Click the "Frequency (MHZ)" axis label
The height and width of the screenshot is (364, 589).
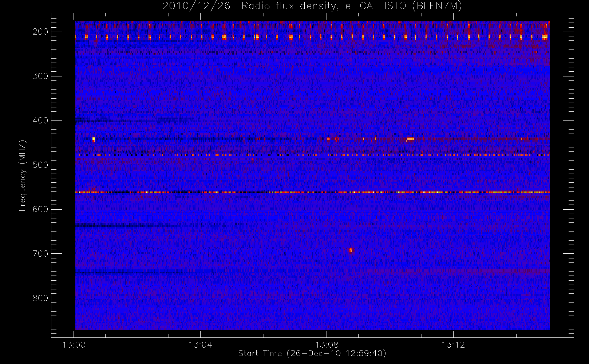pos(23,176)
